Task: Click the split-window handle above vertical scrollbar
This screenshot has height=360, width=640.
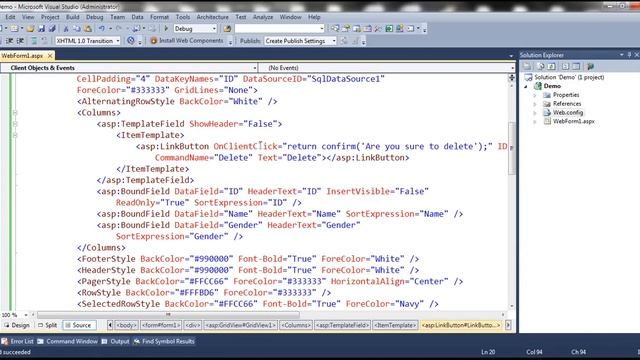Action: [x=511, y=78]
